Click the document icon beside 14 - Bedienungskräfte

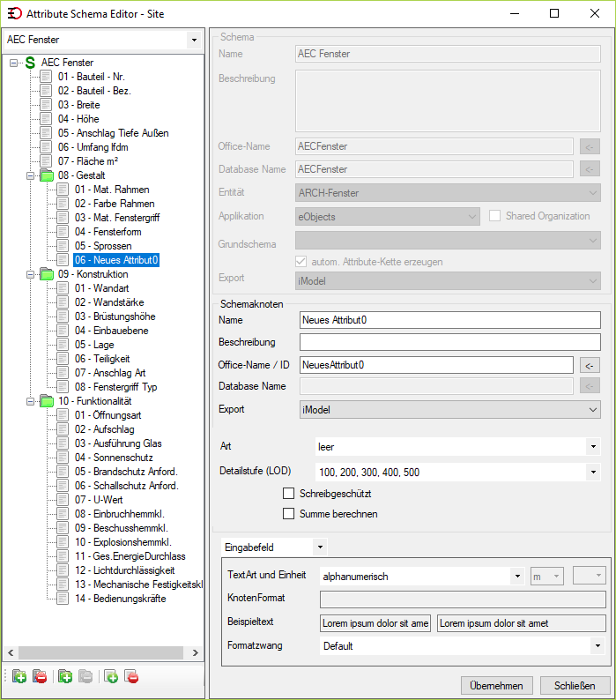pos(63,599)
